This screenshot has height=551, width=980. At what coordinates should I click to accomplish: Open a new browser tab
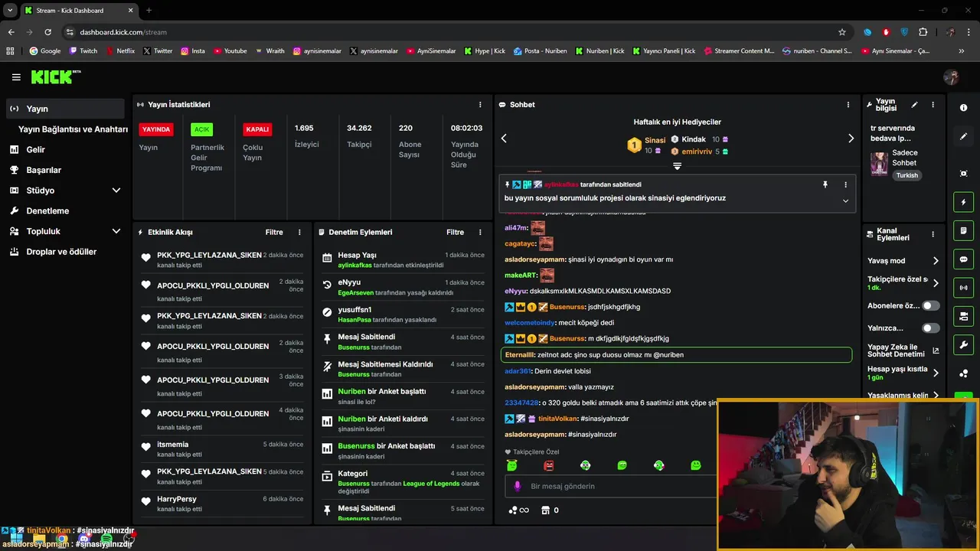149,11
